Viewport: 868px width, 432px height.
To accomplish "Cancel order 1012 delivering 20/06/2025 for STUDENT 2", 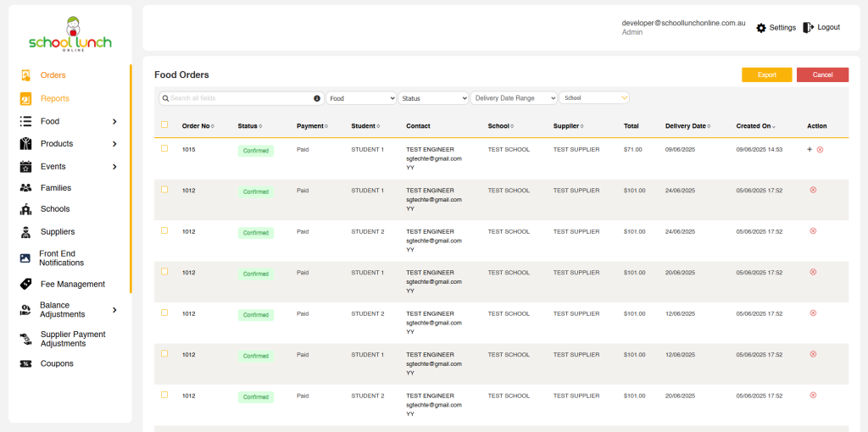I will (813, 395).
